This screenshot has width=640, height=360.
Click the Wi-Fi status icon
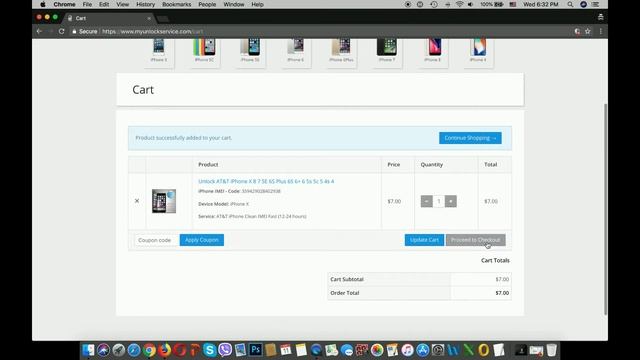(x=460, y=4)
